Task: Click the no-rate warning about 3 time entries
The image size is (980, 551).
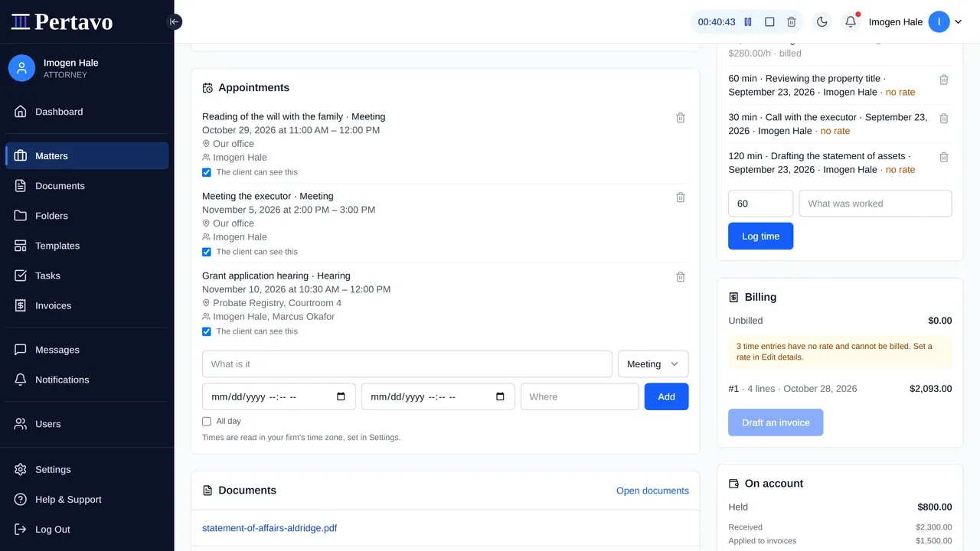Action: tap(840, 352)
